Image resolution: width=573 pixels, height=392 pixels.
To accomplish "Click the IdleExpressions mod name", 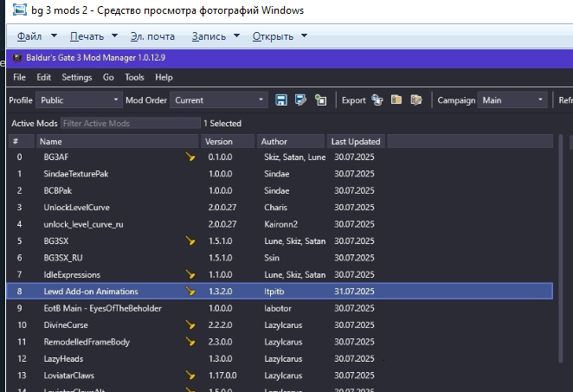I will (x=72, y=274).
